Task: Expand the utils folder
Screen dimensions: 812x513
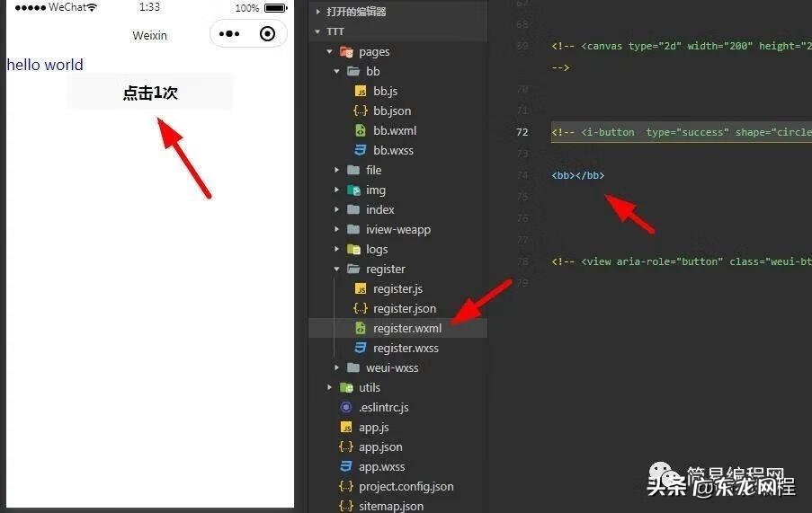Action: tap(330, 388)
